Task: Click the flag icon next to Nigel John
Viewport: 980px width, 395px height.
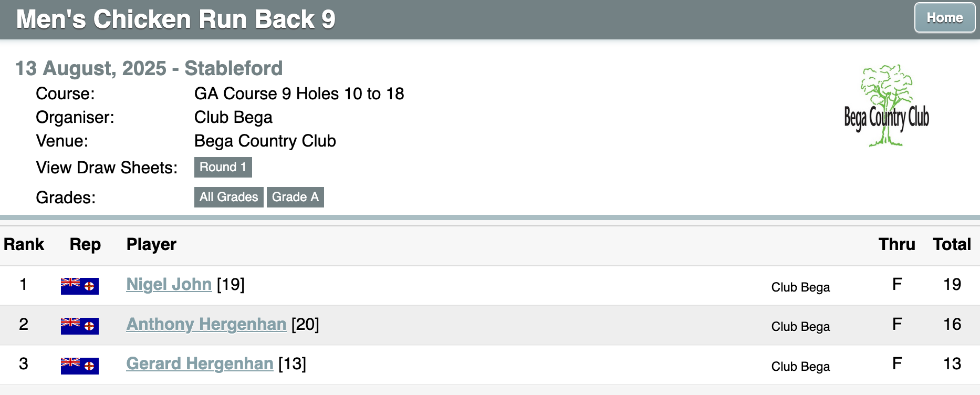Action: pos(80,286)
